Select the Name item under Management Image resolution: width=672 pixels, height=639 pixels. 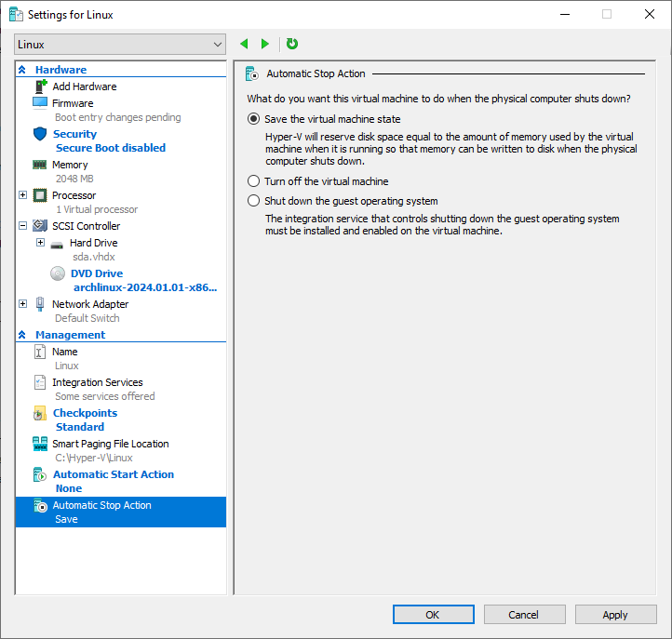point(65,352)
